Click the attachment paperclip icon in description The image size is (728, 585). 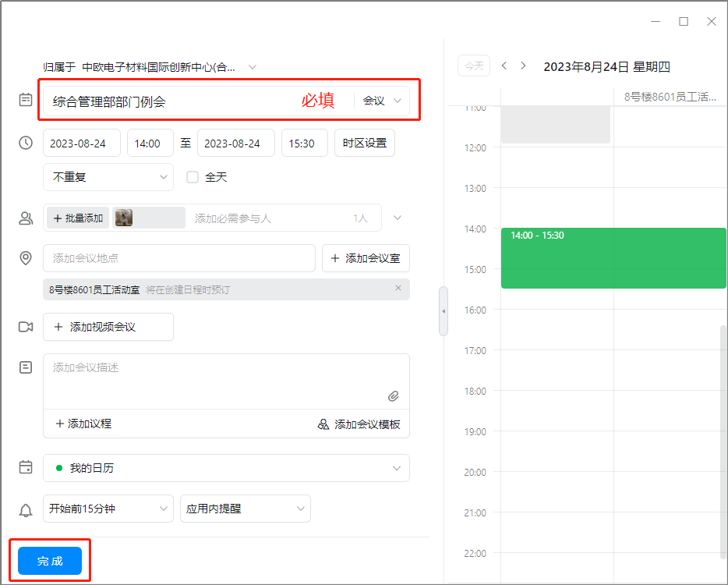click(x=394, y=396)
